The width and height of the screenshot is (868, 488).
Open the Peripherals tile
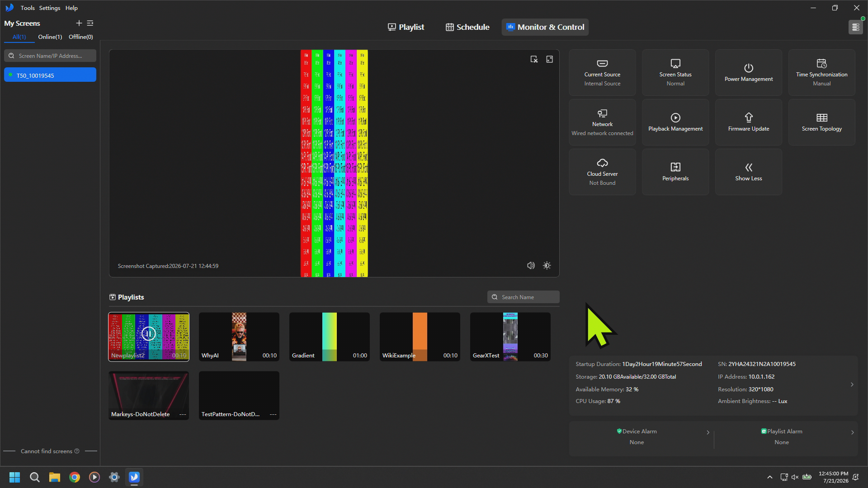tap(675, 172)
